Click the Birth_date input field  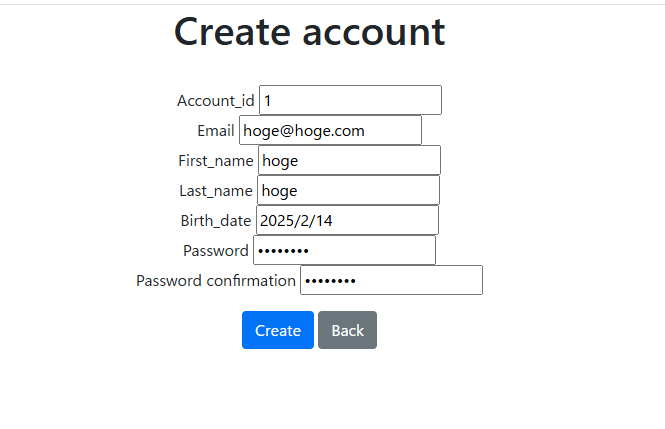(x=347, y=220)
